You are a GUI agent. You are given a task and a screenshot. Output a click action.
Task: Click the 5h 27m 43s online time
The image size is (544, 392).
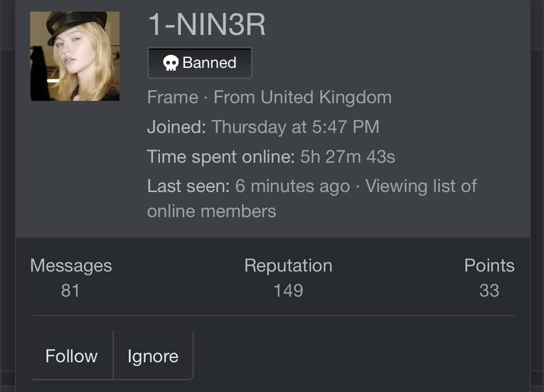coord(348,157)
